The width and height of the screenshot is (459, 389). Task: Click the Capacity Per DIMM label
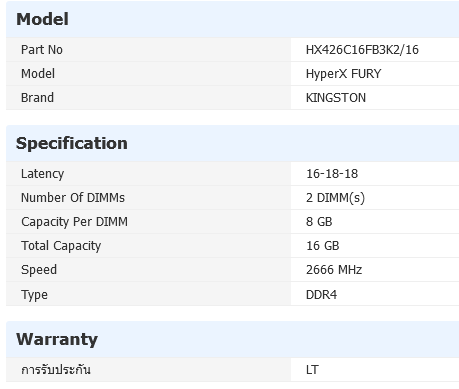[74, 222]
